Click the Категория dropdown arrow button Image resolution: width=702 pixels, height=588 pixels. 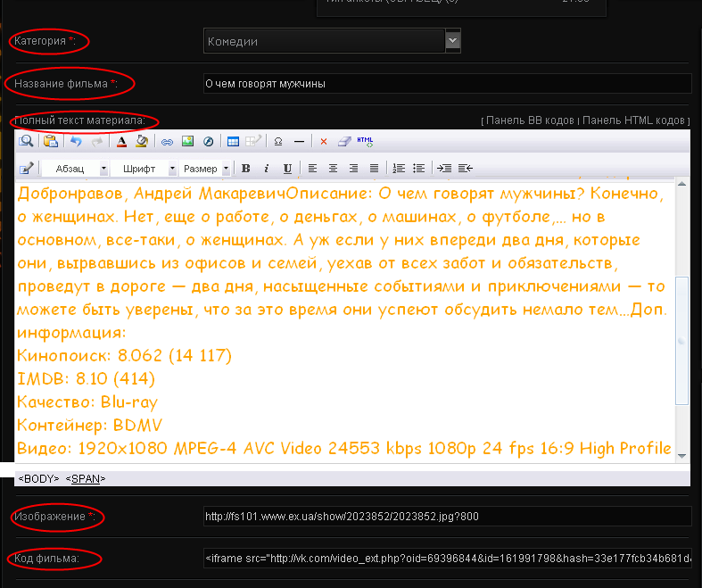453,41
